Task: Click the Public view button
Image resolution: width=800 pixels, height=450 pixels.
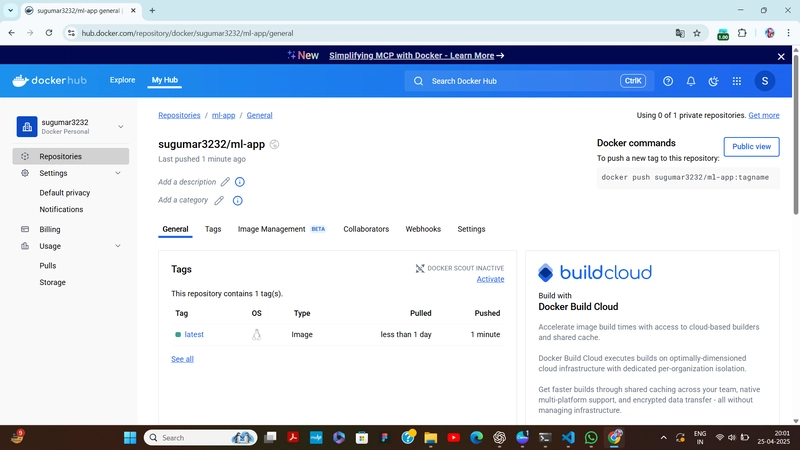Action: tap(751, 146)
